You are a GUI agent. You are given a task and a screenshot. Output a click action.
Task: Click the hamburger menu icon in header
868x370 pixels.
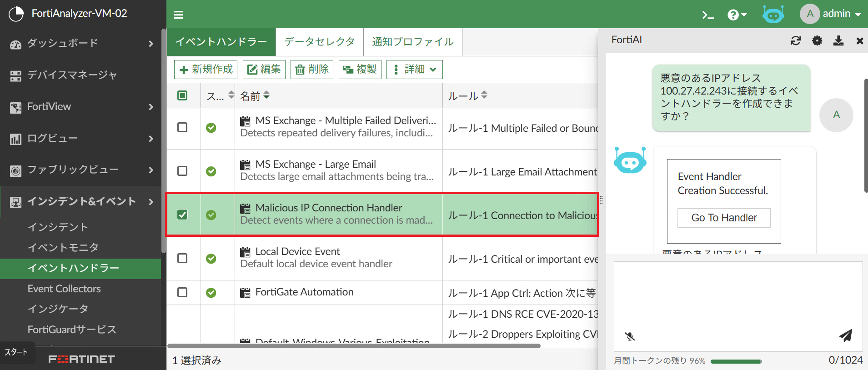point(179,15)
